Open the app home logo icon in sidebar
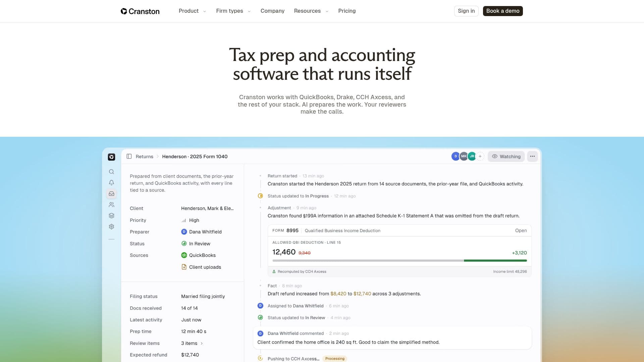 tap(111, 157)
